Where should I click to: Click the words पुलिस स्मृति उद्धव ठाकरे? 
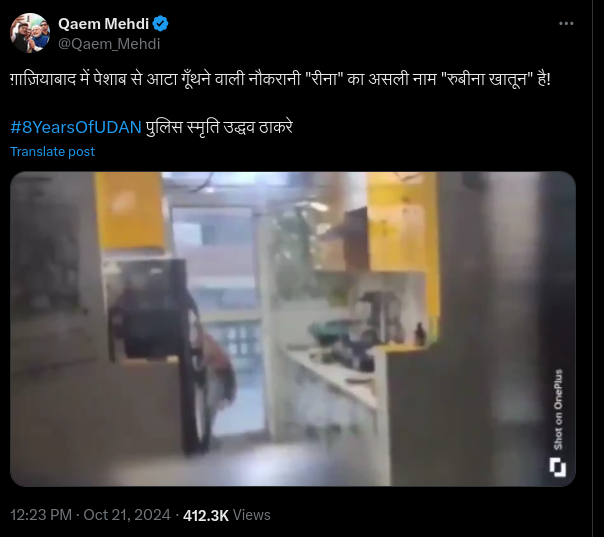click(x=219, y=127)
